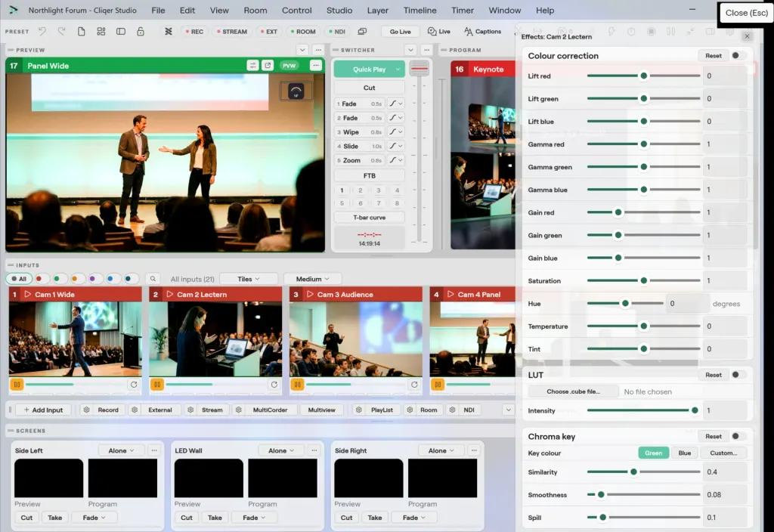Open Record settings gear icon
Image resolution: width=774 pixels, height=532 pixels.
pyautogui.click(x=86, y=410)
